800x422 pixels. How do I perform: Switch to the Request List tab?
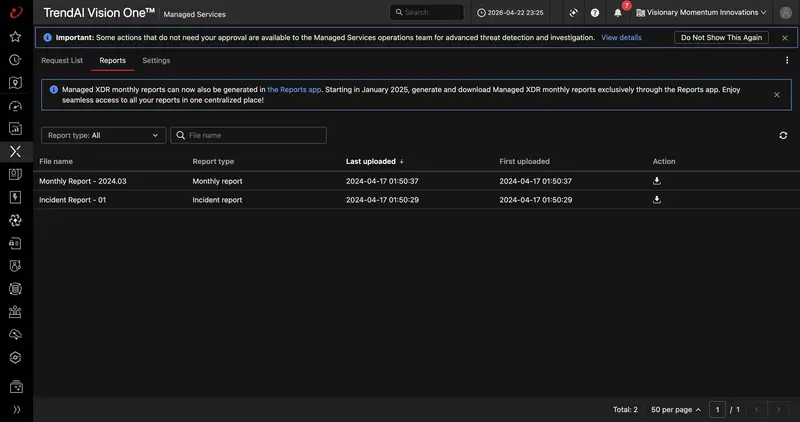[x=62, y=60]
